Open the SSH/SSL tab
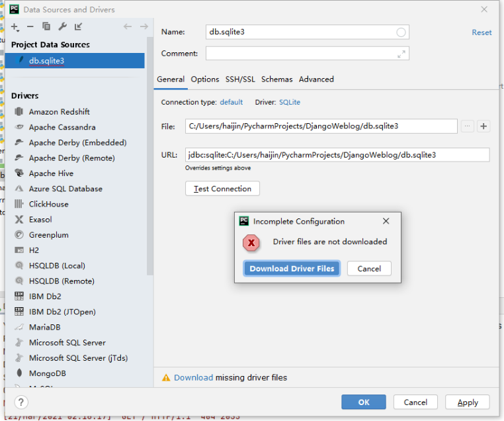Image resolution: width=504 pixels, height=421 pixels. pos(240,79)
